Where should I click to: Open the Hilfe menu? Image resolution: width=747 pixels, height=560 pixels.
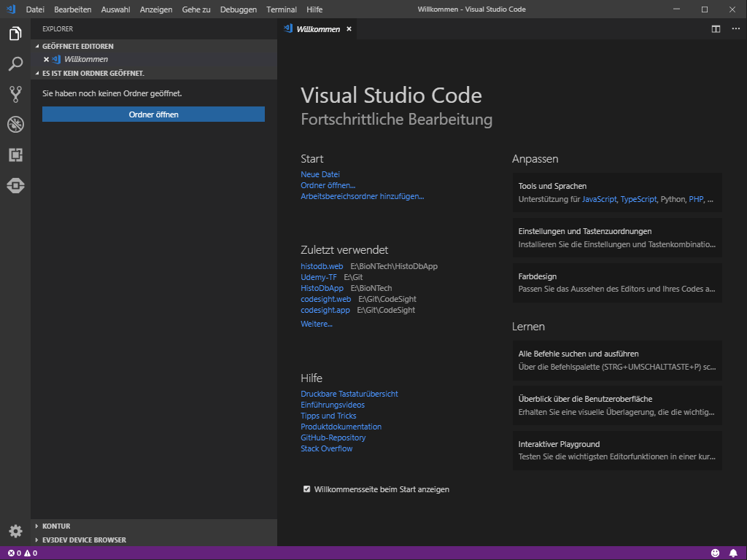tap(314, 9)
